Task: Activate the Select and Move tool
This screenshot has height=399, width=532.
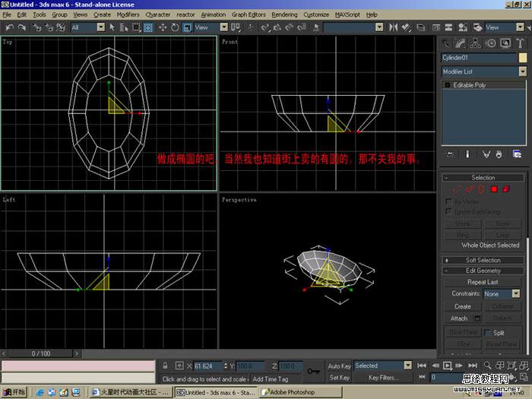Action: click(x=163, y=27)
